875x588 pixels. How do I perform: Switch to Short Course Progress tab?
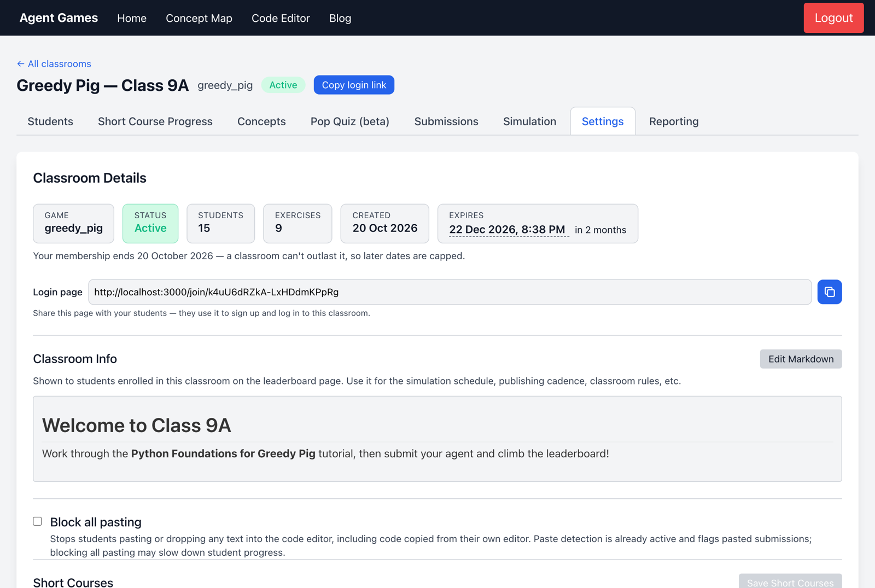click(155, 121)
